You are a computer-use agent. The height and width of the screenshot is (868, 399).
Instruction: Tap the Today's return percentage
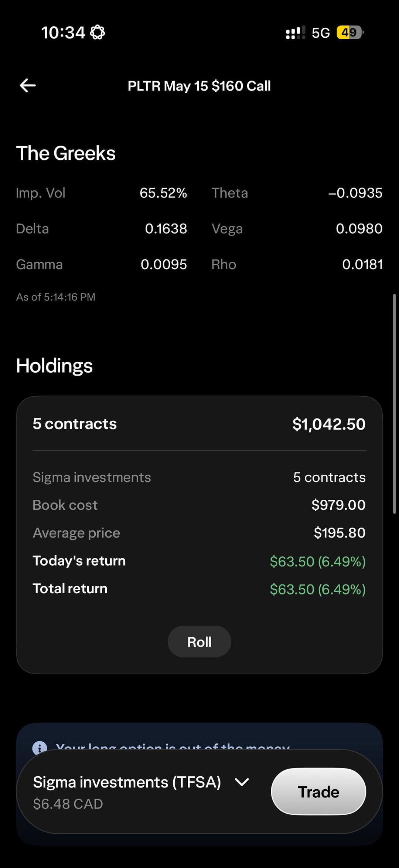tap(342, 561)
